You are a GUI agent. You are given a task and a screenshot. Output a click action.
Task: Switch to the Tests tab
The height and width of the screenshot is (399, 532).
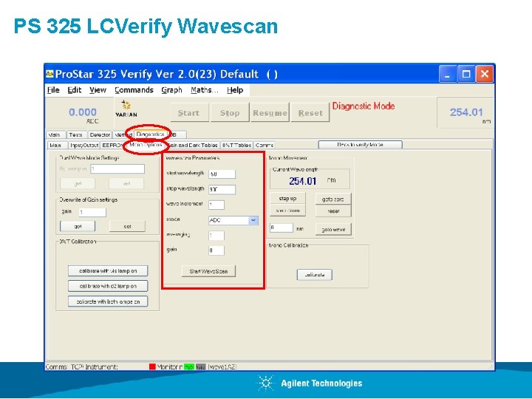point(76,134)
